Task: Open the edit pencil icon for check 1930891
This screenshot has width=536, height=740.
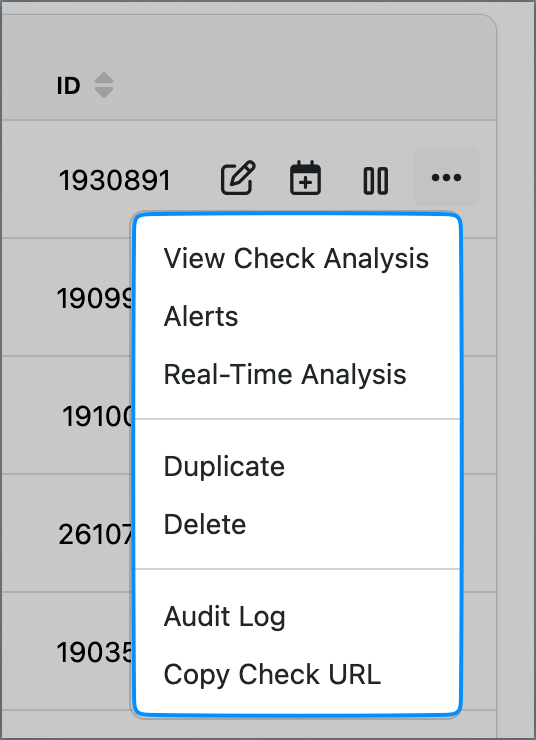Action: (238, 178)
